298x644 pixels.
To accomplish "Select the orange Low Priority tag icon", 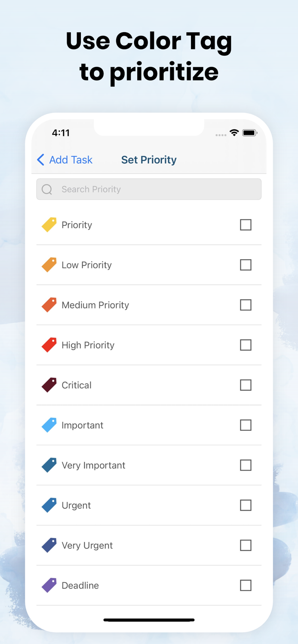I will (x=48, y=265).
